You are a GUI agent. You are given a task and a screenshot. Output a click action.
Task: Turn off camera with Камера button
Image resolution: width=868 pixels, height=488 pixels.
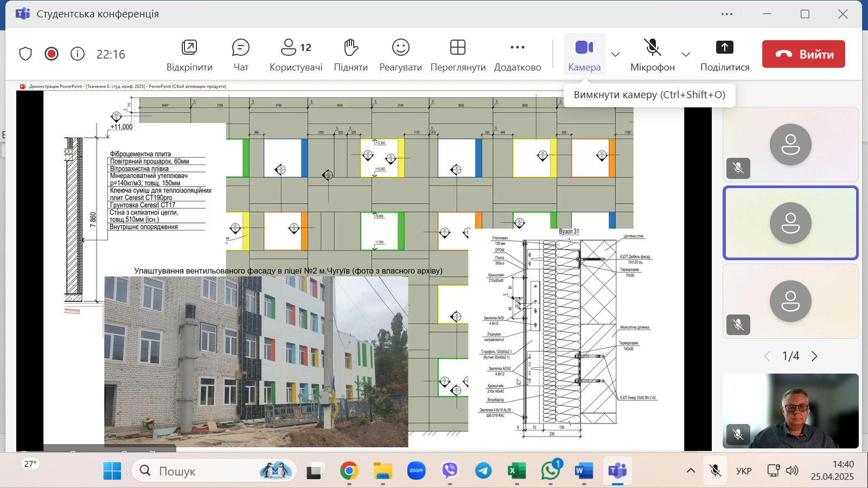coord(584,55)
